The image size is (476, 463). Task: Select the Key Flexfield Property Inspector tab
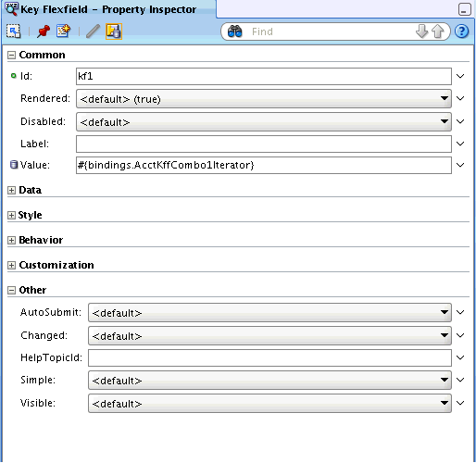(108, 9)
